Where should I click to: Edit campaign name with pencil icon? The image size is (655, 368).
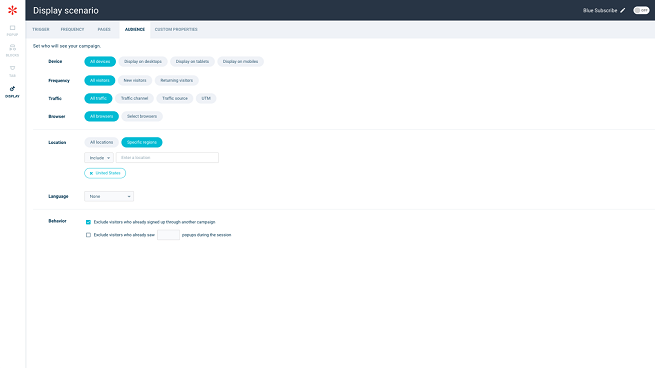(x=622, y=10)
